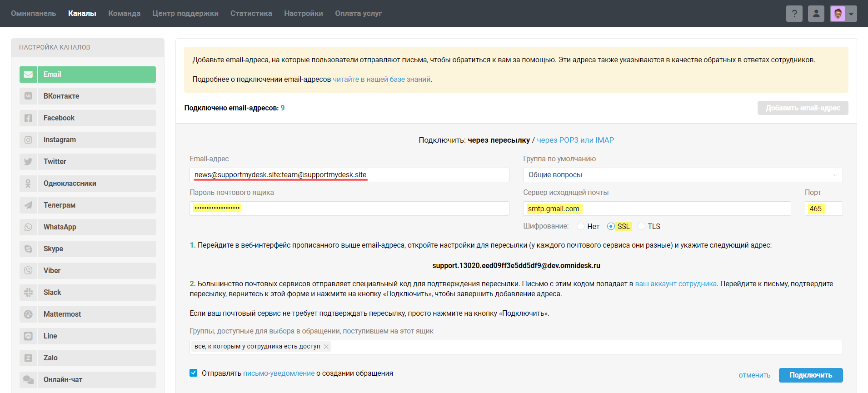Select the WhatsApp channel icon
The height and width of the screenshot is (393, 868).
coord(28,227)
